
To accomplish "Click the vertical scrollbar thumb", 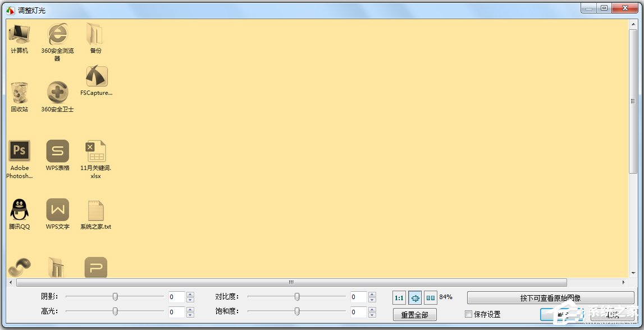I will click(x=633, y=101).
